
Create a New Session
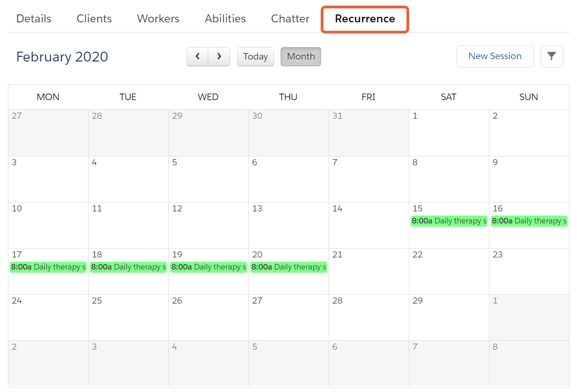click(x=495, y=56)
